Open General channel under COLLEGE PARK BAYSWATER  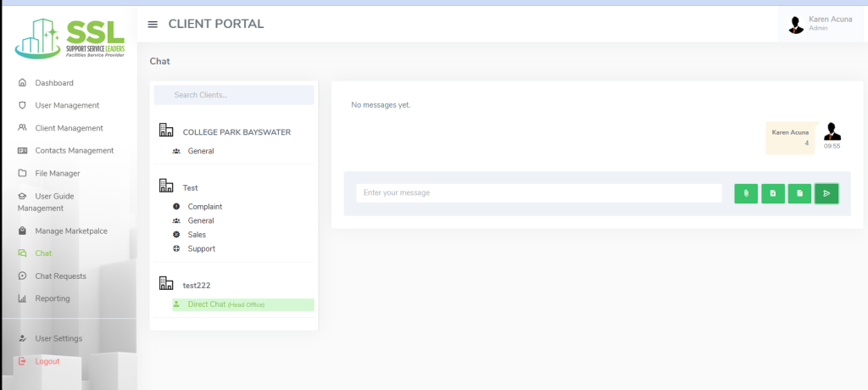[x=200, y=151]
